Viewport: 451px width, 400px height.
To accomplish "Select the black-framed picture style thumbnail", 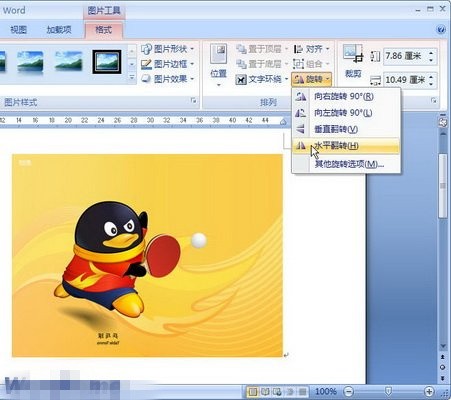I will [107, 62].
